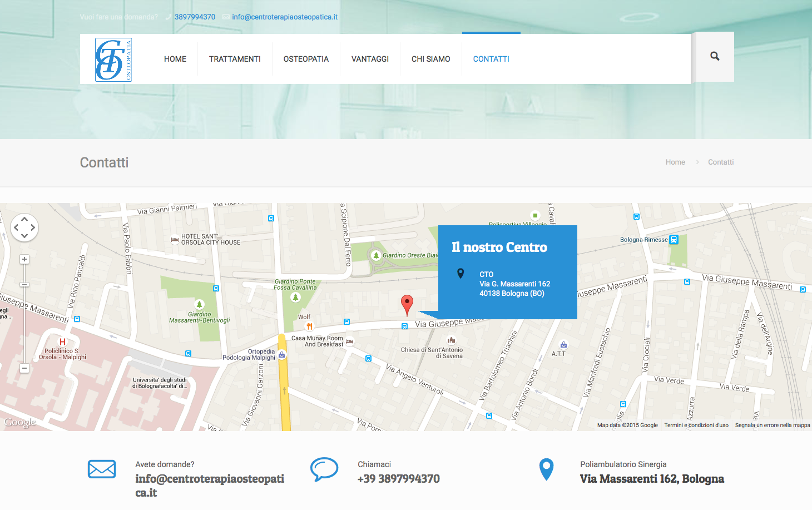812x510 pixels.
Task: Click the Policlinico S. Orsola hospital icon
Action: click(x=62, y=342)
